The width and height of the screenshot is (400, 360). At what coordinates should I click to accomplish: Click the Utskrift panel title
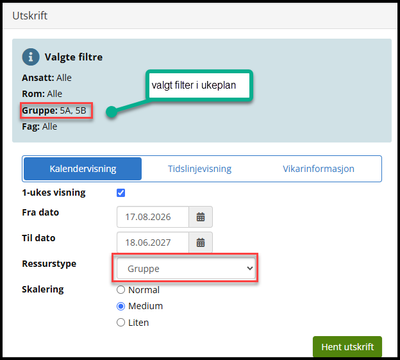tap(30, 16)
